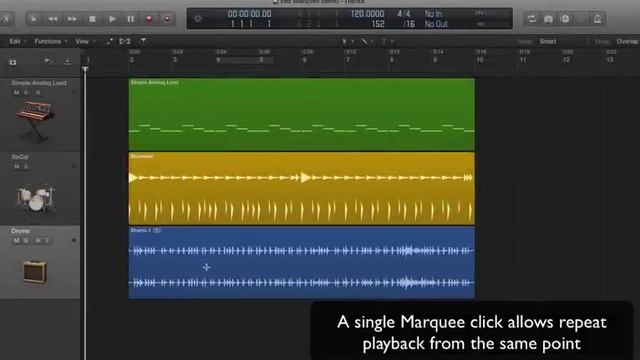The width and height of the screenshot is (640, 360).
Task: Open the scissors Editors button
Action: pos(7,19)
